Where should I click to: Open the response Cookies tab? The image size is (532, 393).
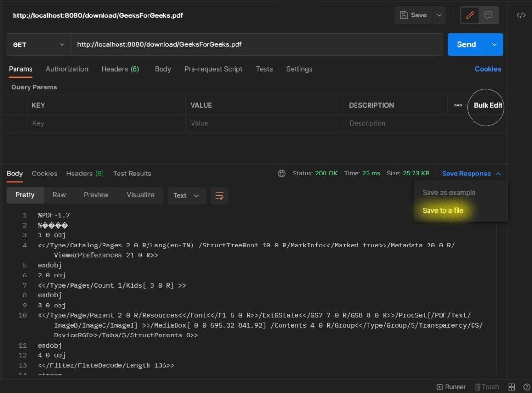click(x=44, y=174)
